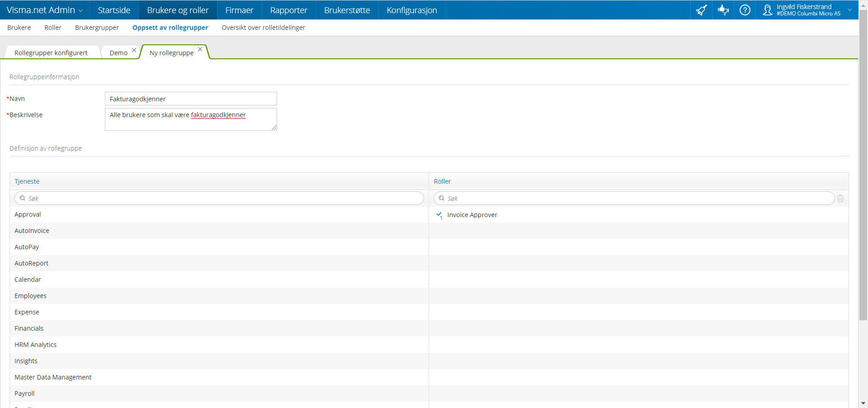This screenshot has height=408, width=868.
Task: Open the Konfigurasjon menu
Action: (x=412, y=10)
